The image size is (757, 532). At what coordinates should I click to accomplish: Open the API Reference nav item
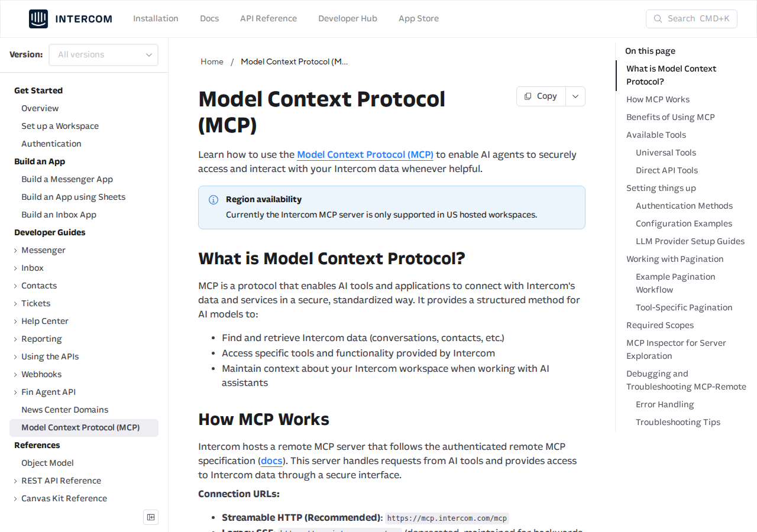268,18
